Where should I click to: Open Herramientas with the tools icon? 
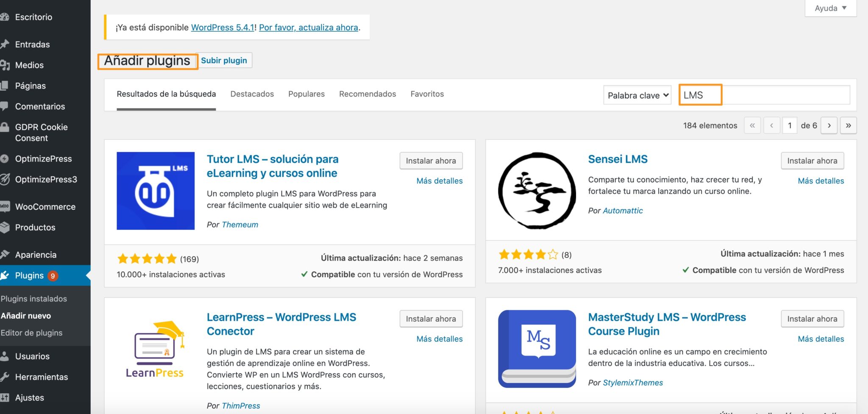[6, 377]
